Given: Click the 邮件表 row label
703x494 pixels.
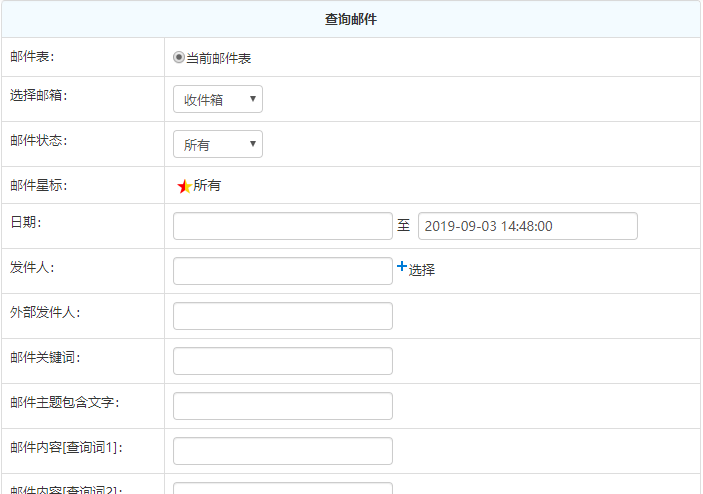Looking at the screenshot, I should pos(32,57).
